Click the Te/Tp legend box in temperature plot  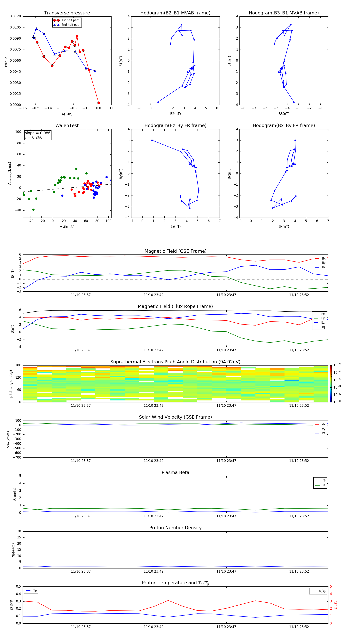(318, 591)
